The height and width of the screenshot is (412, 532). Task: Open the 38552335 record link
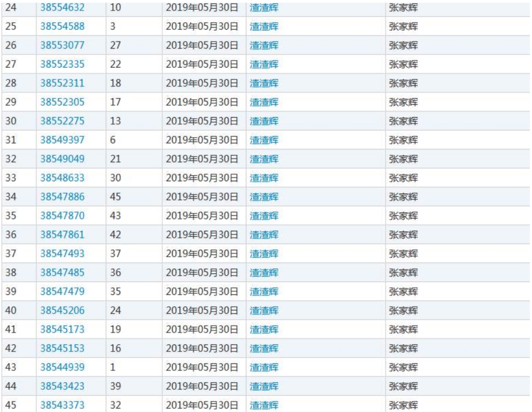click(62, 64)
